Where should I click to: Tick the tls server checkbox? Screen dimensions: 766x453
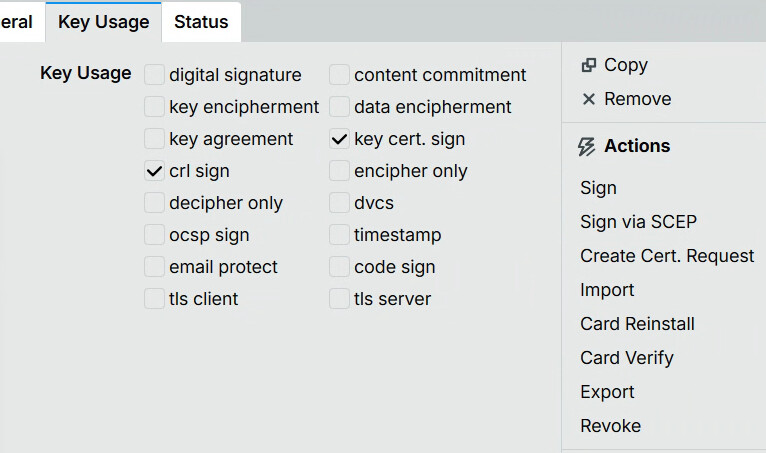339,299
